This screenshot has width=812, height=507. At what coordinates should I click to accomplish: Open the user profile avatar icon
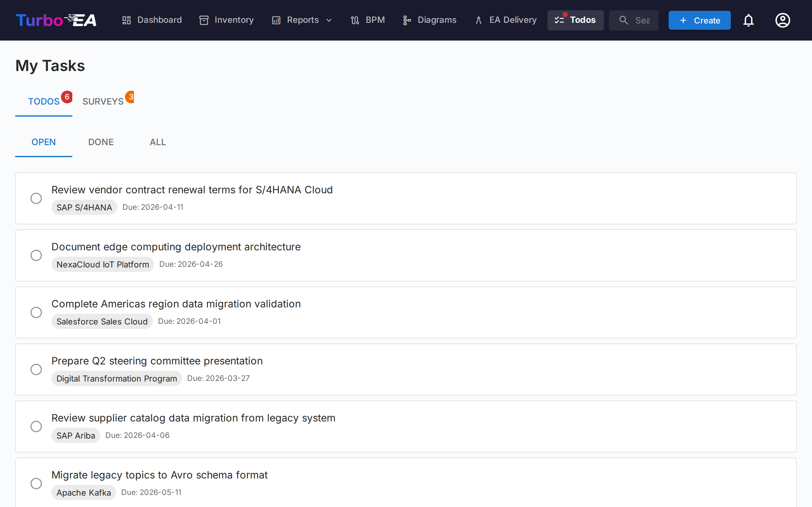783,20
